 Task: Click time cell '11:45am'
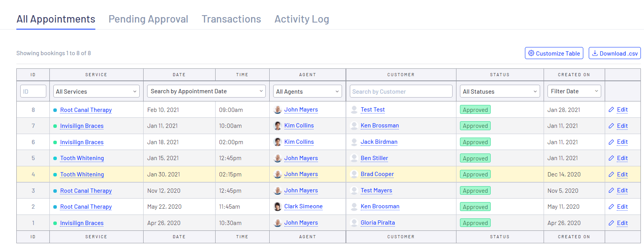pos(230,207)
